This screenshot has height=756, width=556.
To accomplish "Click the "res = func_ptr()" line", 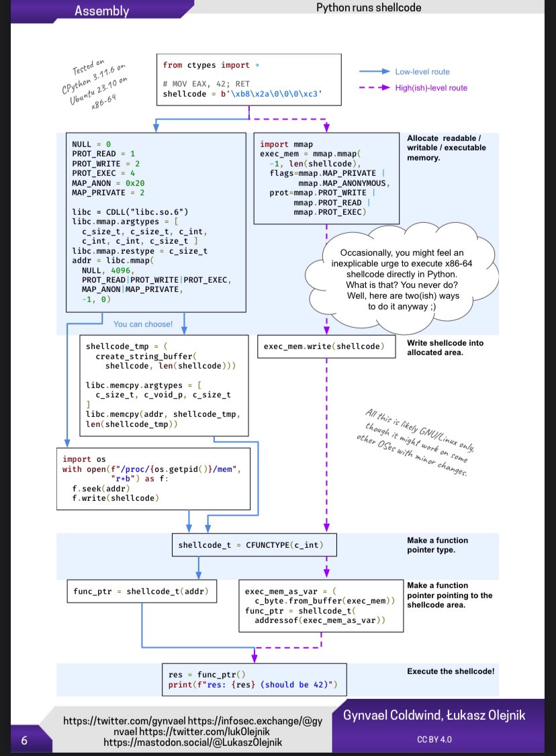I will 207,675.
